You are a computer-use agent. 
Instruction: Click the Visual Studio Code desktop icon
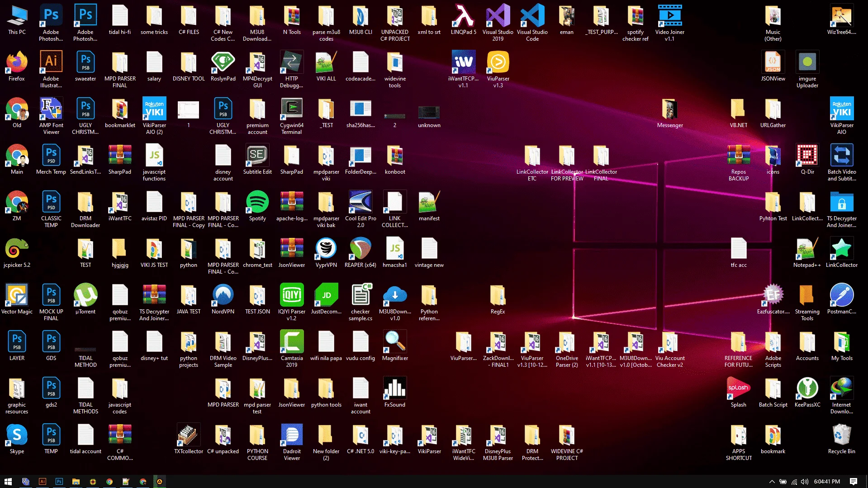532,23
